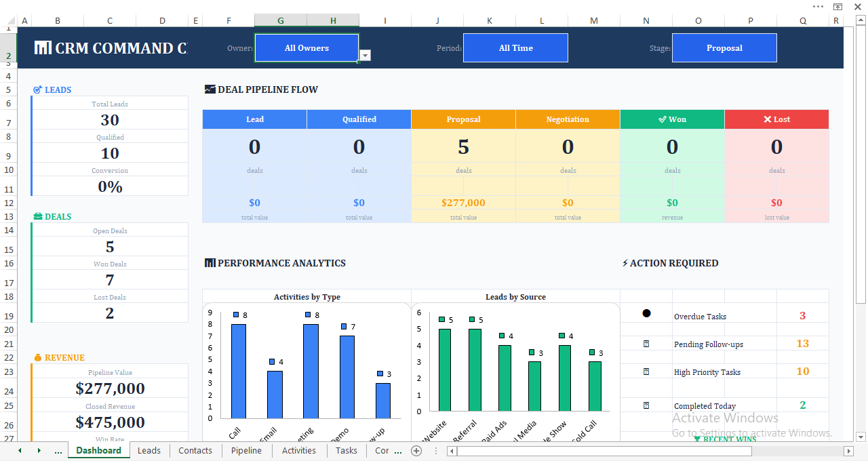
Task: Switch to the Dashboard sheet tab
Action: click(x=98, y=451)
